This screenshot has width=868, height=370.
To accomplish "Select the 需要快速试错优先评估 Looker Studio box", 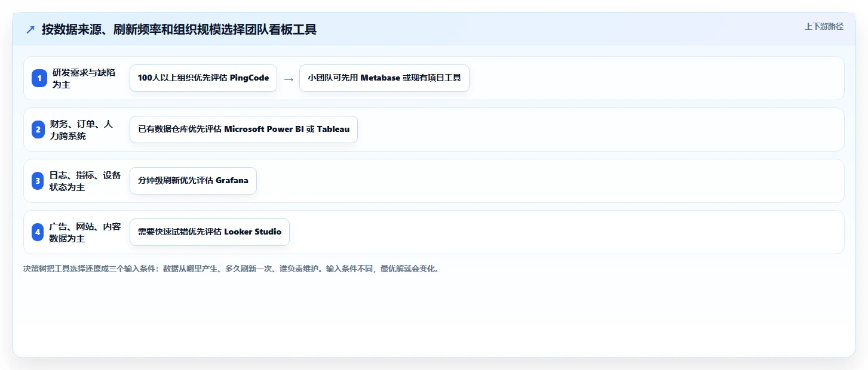I will click(x=210, y=232).
